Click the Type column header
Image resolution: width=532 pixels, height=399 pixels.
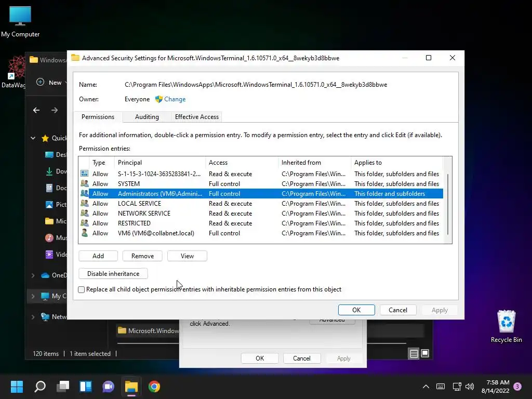101,163
